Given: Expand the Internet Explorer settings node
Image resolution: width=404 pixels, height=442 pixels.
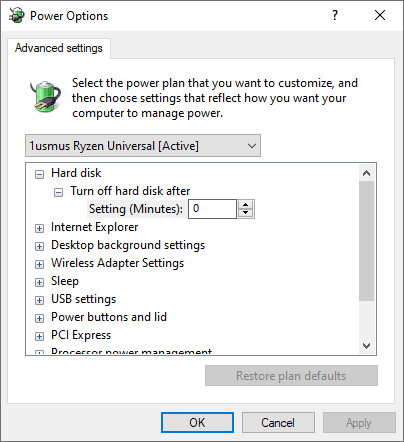Looking at the screenshot, I should [x=39, y=228].
